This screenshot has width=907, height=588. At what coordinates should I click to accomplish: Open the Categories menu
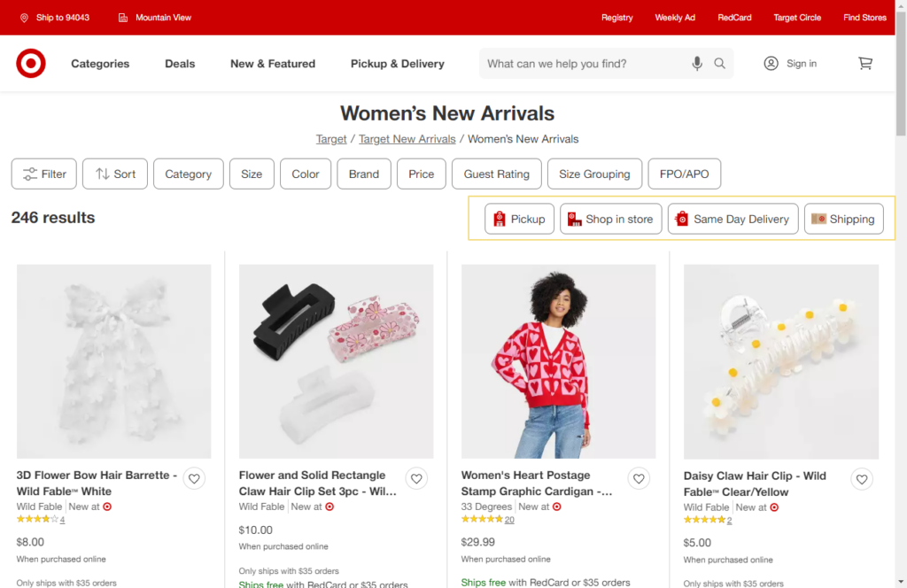(x=100, y=64)
